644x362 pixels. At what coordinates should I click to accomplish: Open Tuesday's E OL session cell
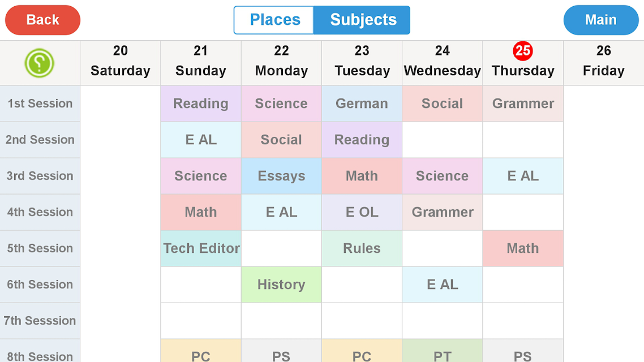coord(362,212)
